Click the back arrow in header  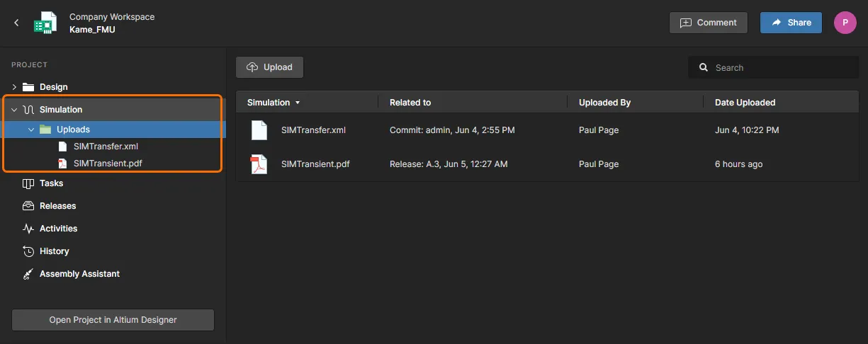(16, 23)
